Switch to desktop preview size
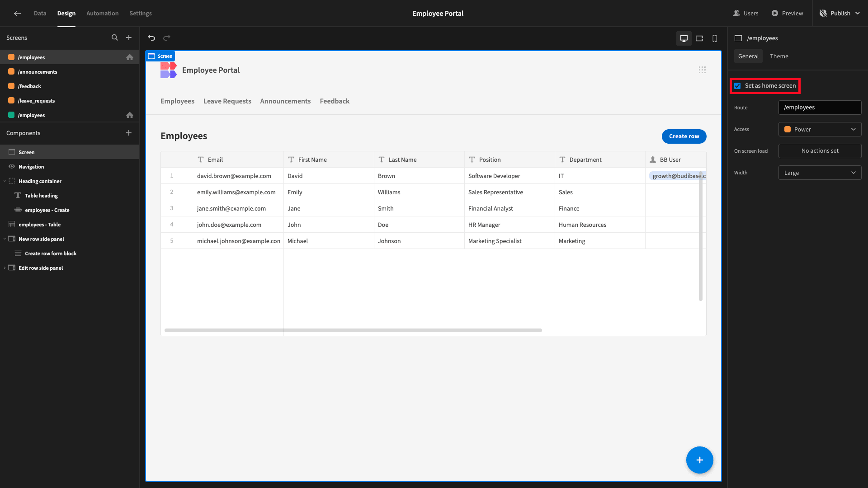The height and width of the screenshot is (488, 868). point(684,38)
